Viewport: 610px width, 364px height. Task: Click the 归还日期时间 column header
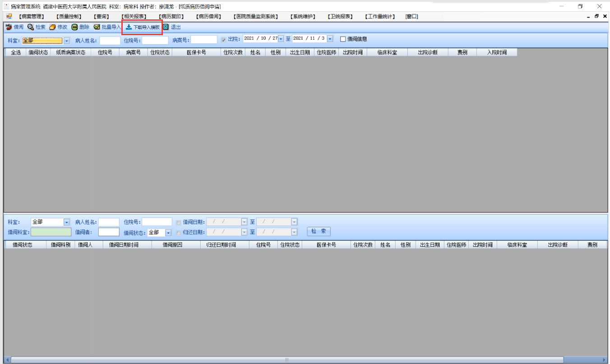tap(225, 245)
